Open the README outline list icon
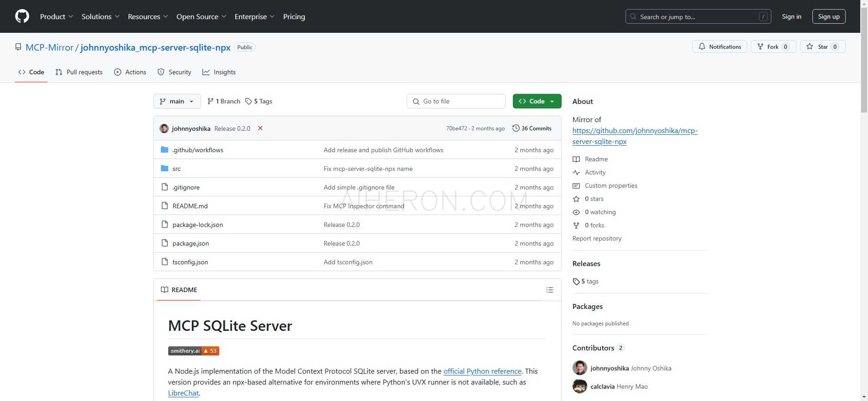Image resolution: width=868 pixels, height=401 pixels. [x=550, y=290]
